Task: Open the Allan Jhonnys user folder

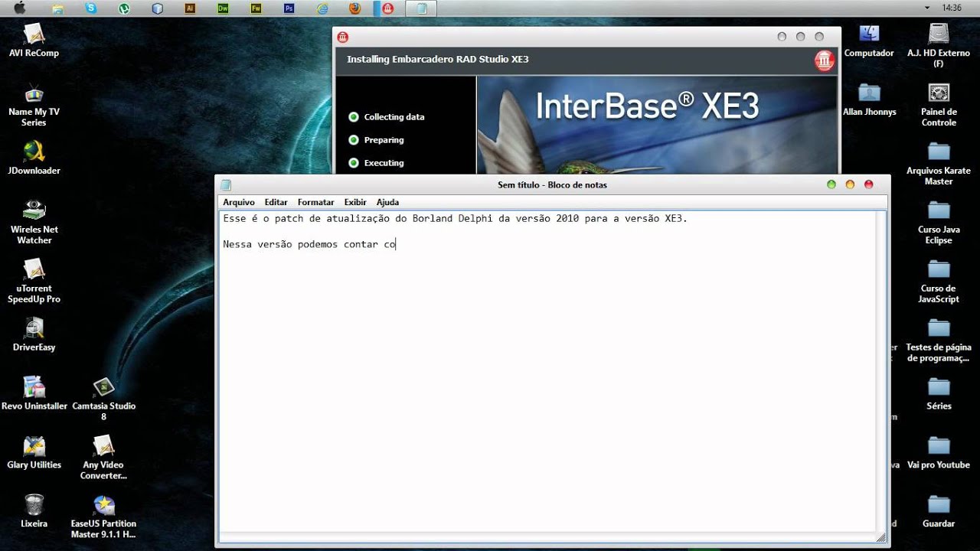Action: (869, 99)
